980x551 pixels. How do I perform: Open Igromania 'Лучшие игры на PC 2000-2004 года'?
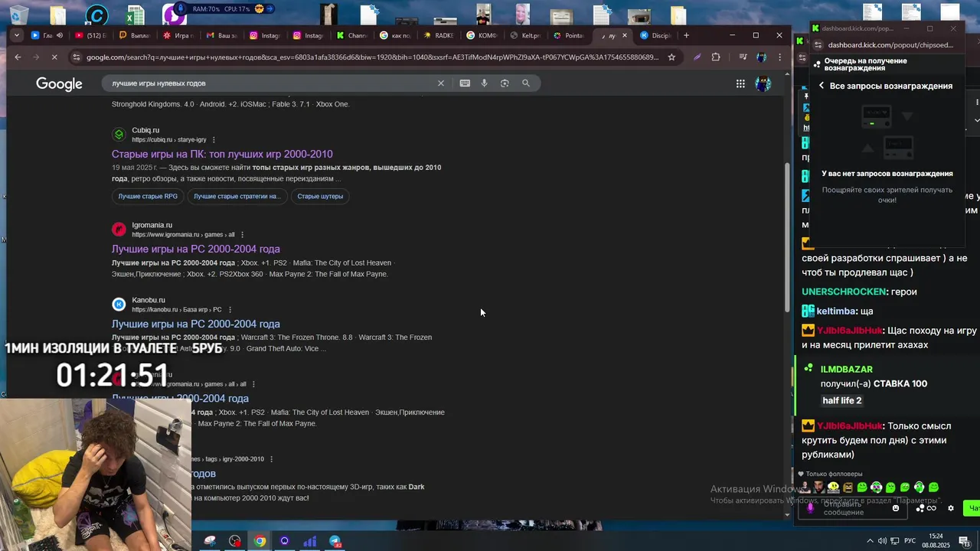pos(196,249)
